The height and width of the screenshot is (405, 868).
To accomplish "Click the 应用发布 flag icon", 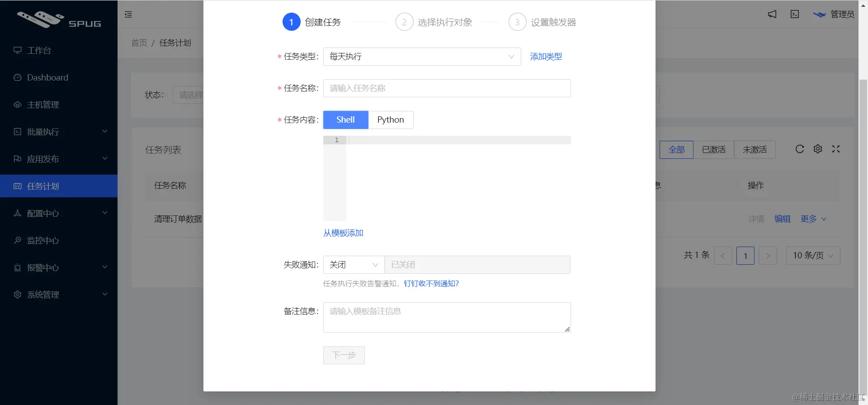I will (x=18, y=159).
